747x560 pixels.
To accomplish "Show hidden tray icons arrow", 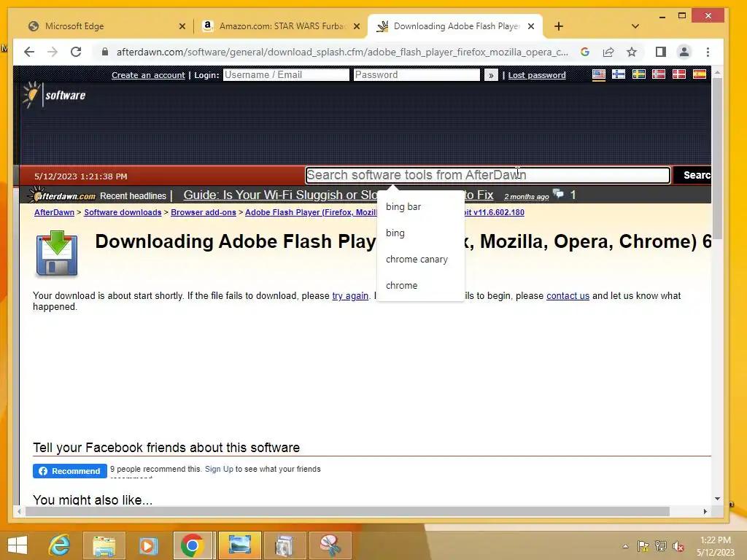I will [625, 546].
